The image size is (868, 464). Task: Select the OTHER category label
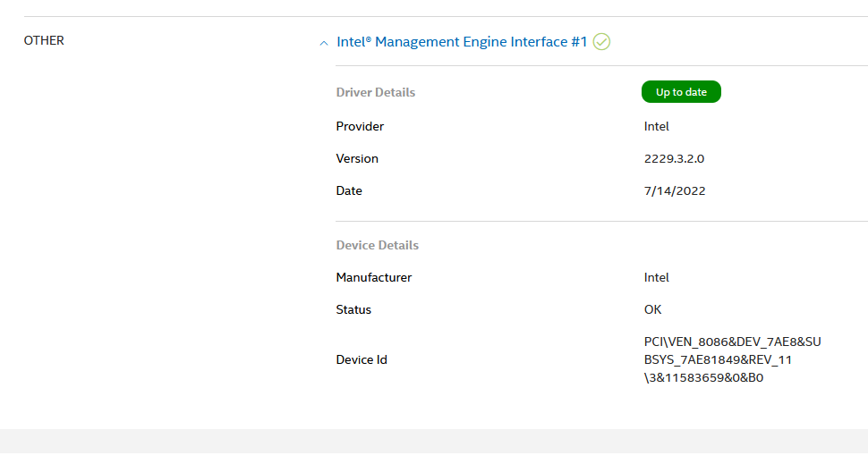point(44,40)
